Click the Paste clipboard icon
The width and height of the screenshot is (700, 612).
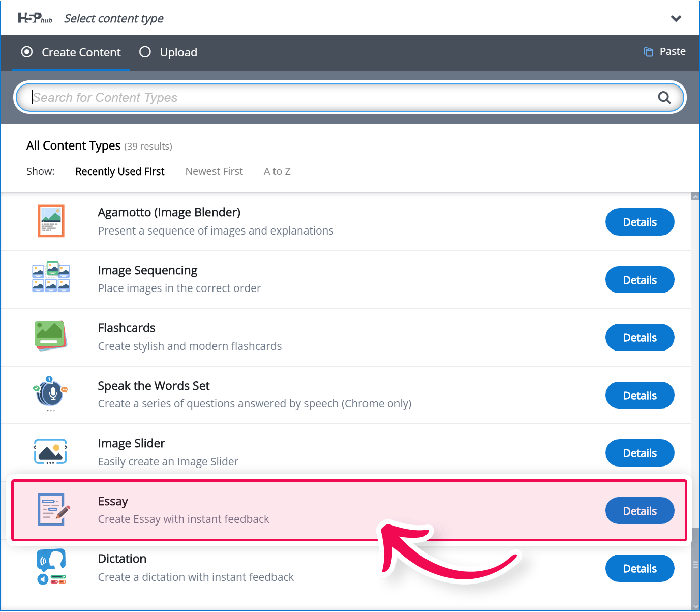point(648,52)
